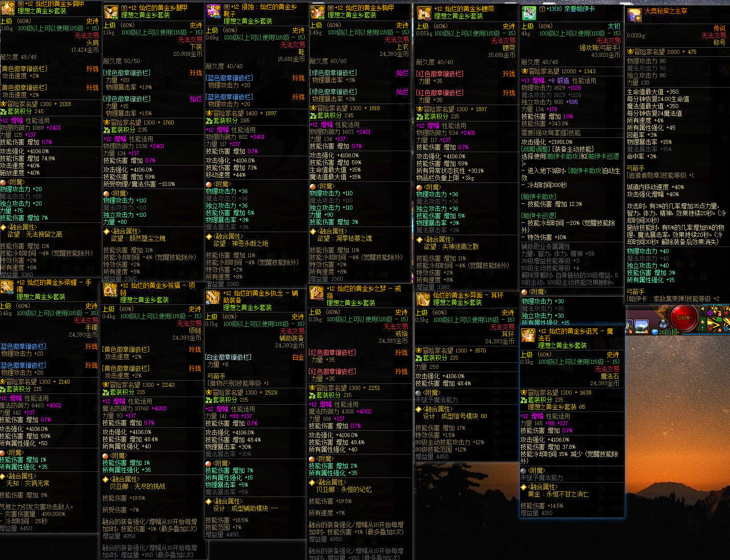Select the 黄金乡腰带 belt item icon
This screenshot has width=730, height=560.
(x=424, y=13)
